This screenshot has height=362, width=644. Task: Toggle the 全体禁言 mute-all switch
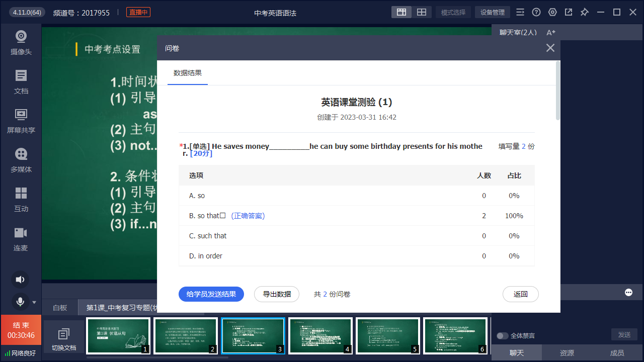tap(502, 336)
